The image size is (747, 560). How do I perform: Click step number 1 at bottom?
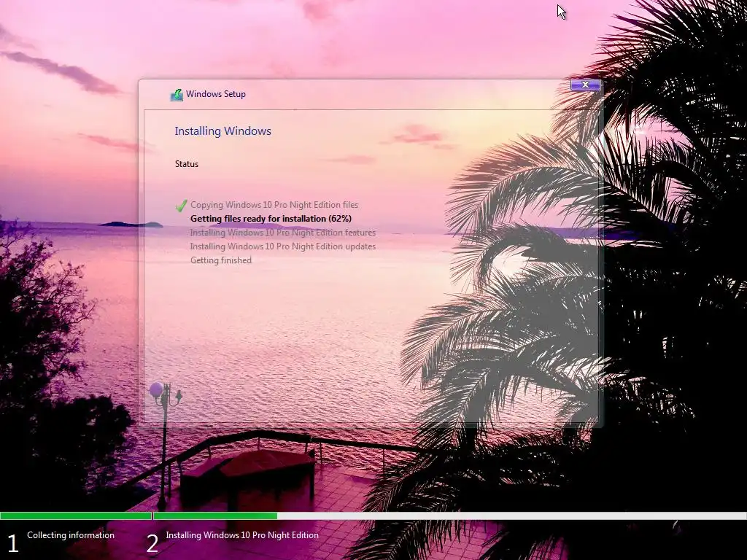(13, 543)
